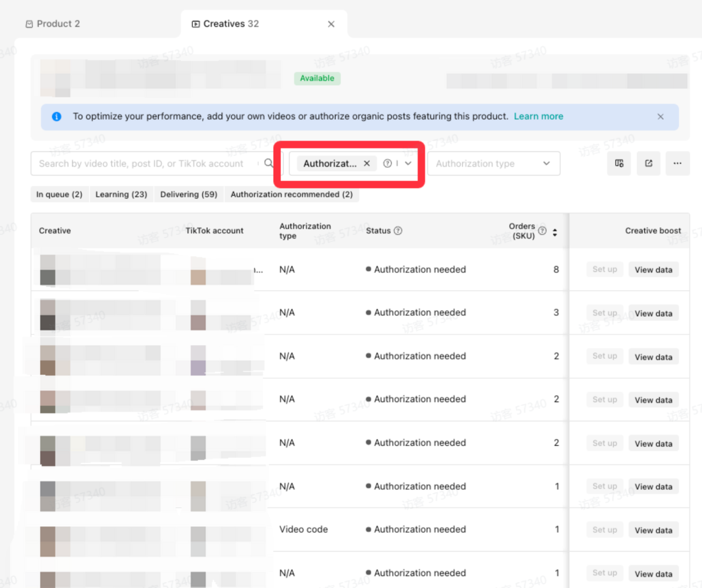Dismiss the blue info banner
Image resolution: width=702 pixels, height=588 pixels.
[x=660, y=117]
